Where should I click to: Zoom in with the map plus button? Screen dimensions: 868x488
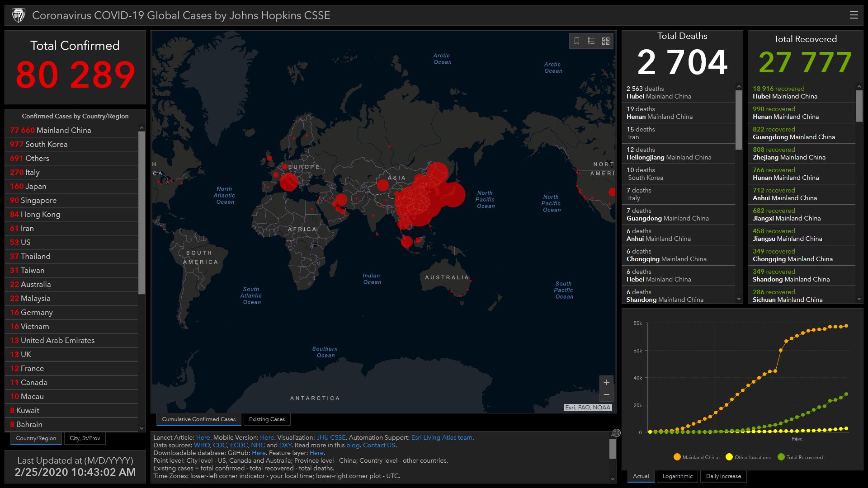click(x=606, y=382)
